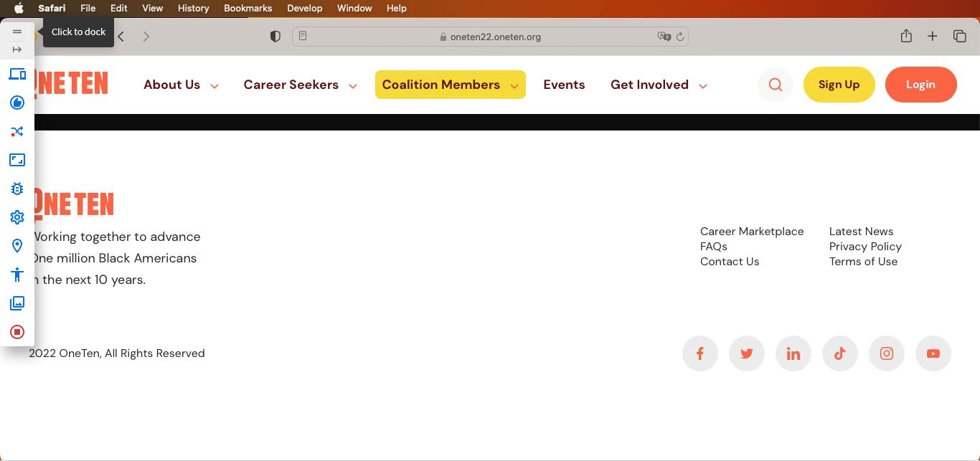Screen dimensions: 980x461
Task: Collapse the side toolbar with the arrow icon
Action: [17, 49]
